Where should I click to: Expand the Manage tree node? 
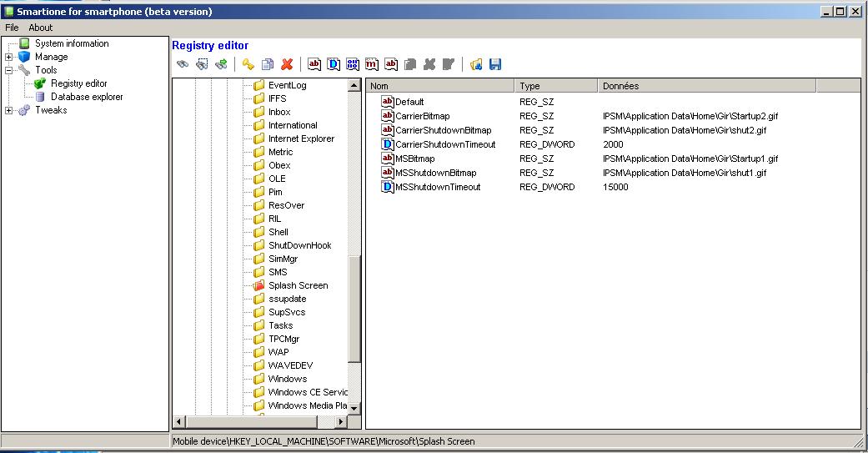[x=9, y=57]
